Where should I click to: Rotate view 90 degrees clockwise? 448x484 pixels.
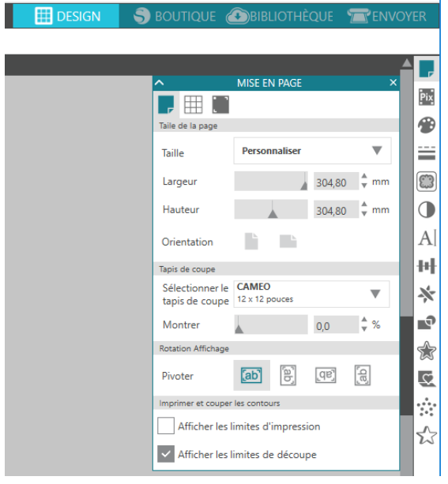point(288,375)
